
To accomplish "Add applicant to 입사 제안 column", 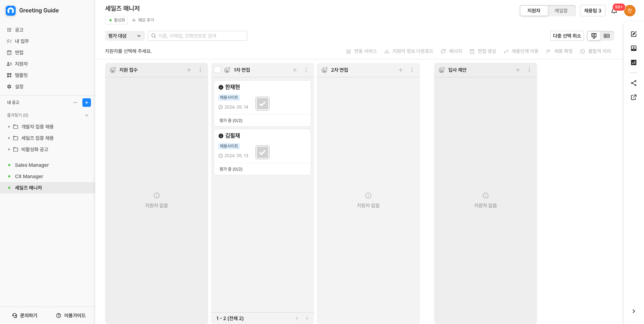I will (518, 70).
